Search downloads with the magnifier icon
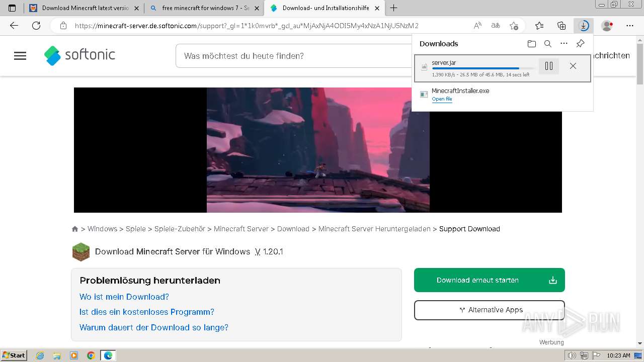The width and height of the screenshot is (644, 362). coord(548,44)
